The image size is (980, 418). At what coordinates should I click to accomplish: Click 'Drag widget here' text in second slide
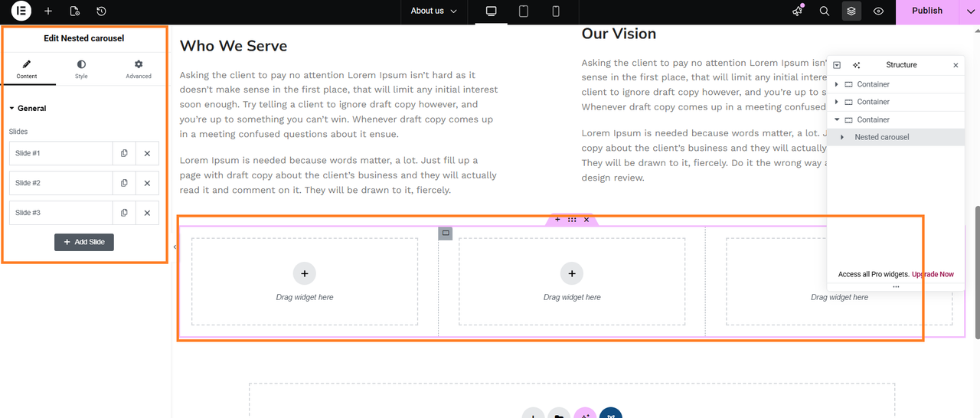tap(572, 297)
